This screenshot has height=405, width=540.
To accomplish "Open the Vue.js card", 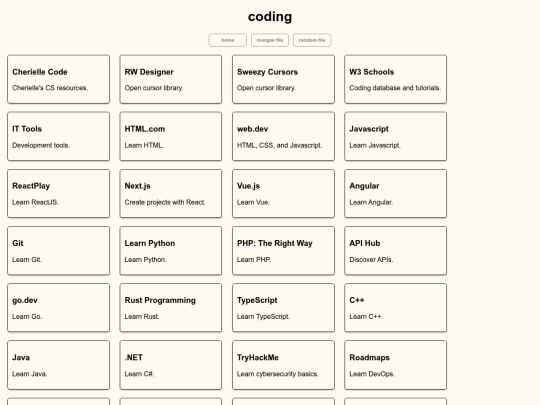I will point(283,194).
